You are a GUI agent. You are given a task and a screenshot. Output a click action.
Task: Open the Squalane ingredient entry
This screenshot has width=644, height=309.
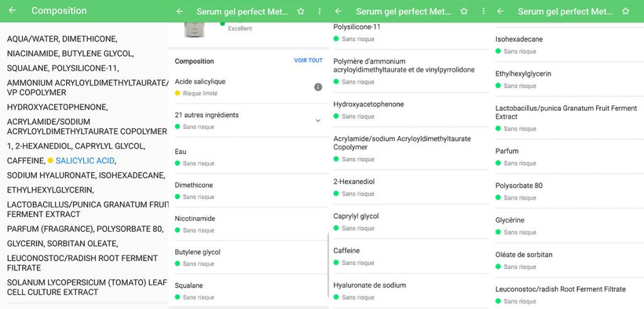click(248, 290)
